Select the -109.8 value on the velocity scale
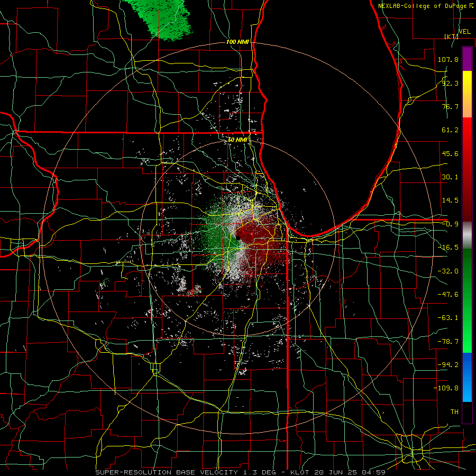The width and height of the screenshot is (476, 476). (446, 388)
